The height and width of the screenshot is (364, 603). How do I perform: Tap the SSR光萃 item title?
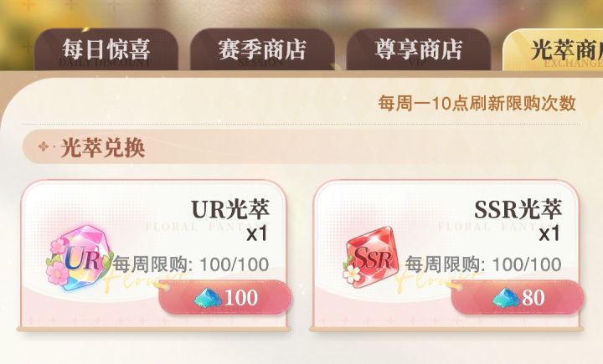click(x=518, y=209)
